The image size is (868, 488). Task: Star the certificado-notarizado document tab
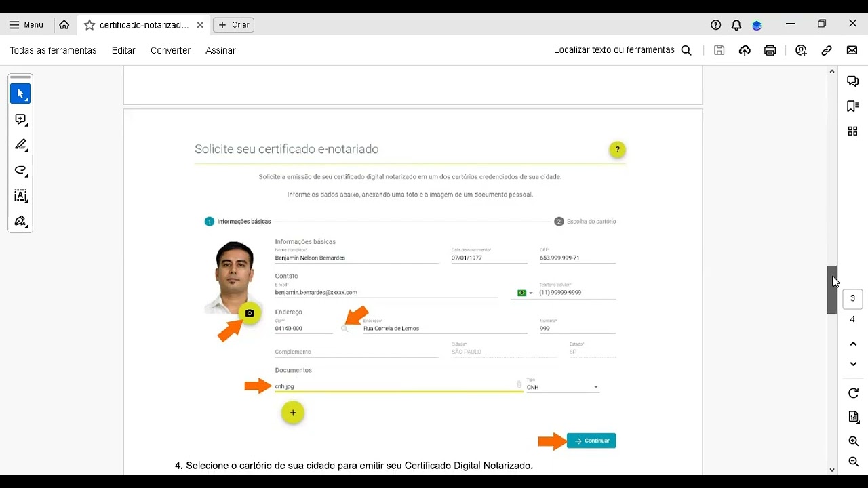(89, 25)
